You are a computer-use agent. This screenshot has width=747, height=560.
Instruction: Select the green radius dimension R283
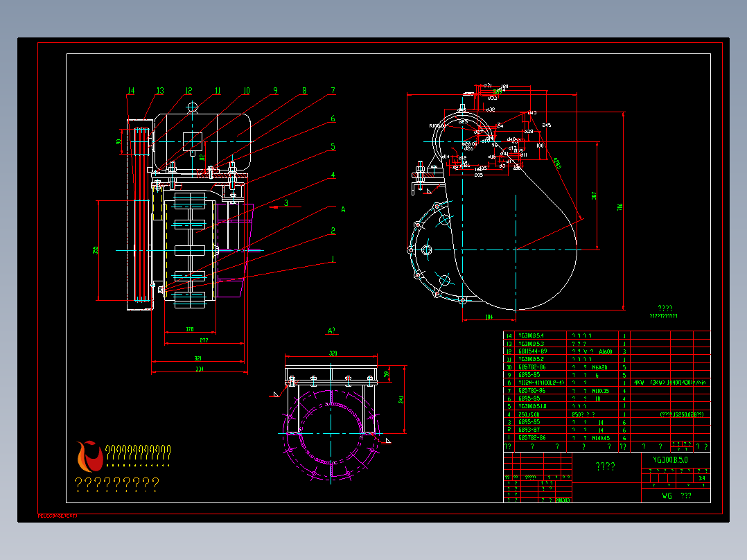coord(557,164)
